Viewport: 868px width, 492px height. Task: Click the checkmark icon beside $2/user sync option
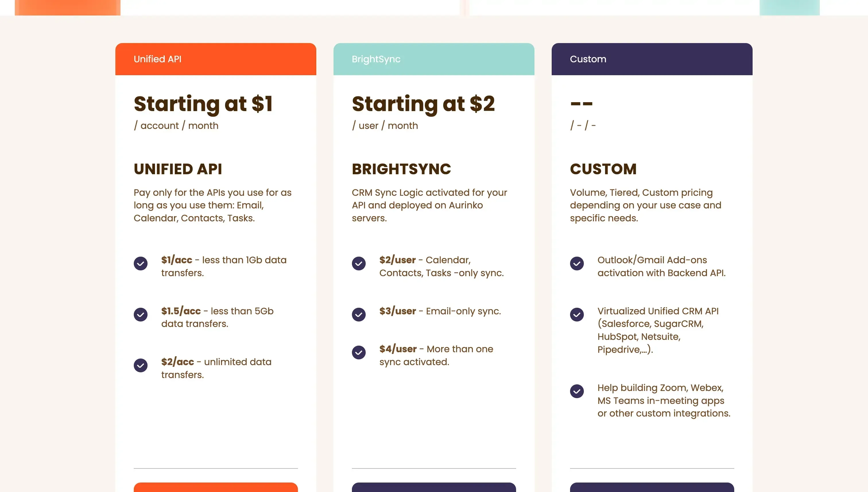(359, 264)
